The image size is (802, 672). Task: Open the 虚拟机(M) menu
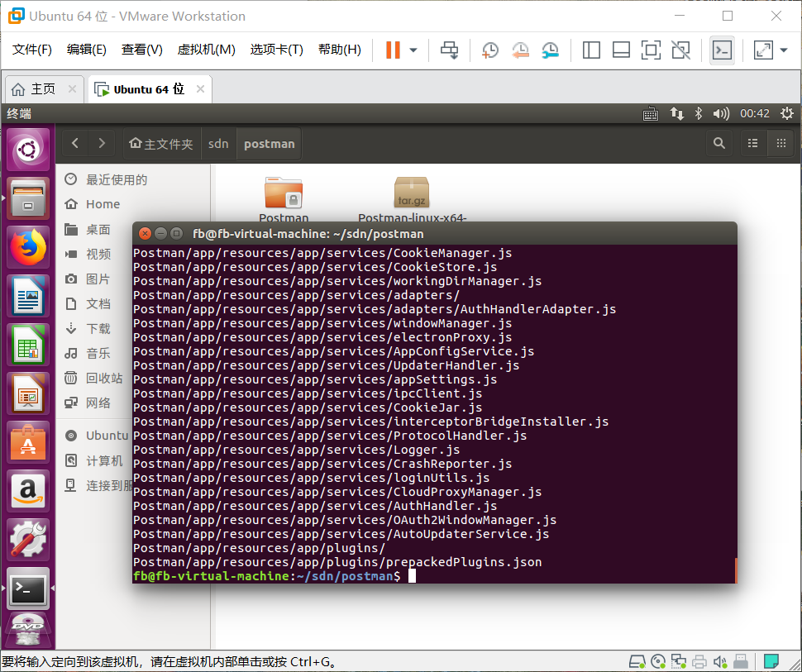[206, 50]
